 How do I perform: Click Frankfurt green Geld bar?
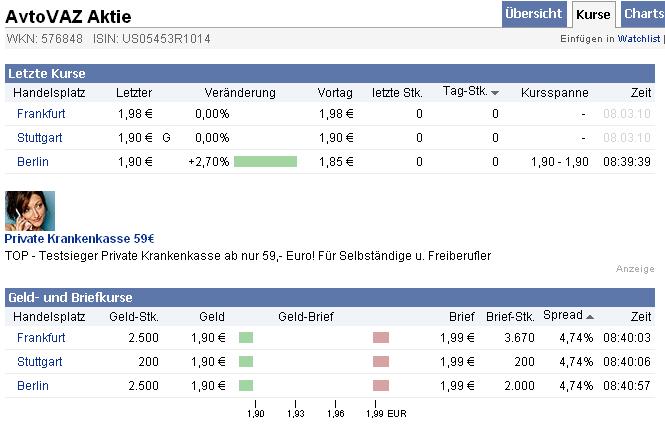(x=246, y=338)
